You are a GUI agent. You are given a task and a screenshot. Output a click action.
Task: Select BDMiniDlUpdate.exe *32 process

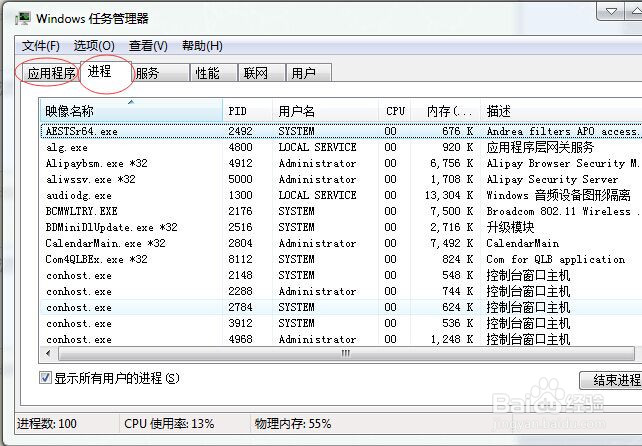(x=341, y=227)
